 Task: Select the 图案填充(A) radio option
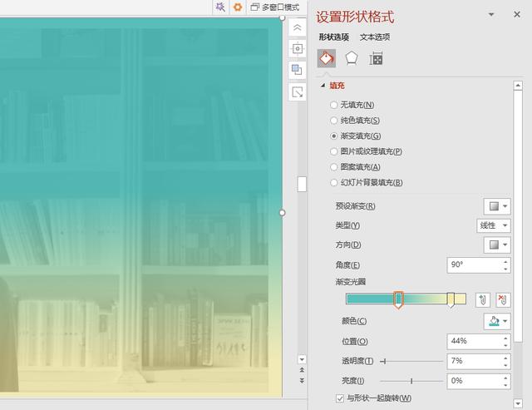coord(334,167)
